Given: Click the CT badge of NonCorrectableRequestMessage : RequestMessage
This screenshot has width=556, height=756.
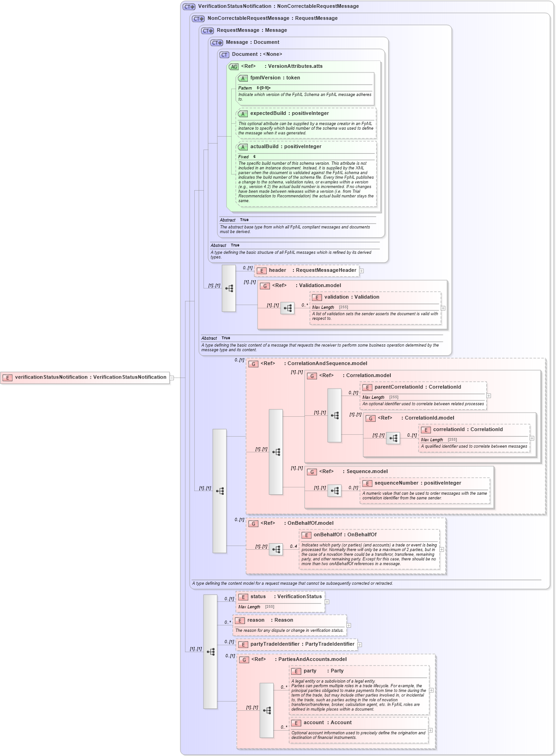Looking at the screenshot, I should click(198, 18).
